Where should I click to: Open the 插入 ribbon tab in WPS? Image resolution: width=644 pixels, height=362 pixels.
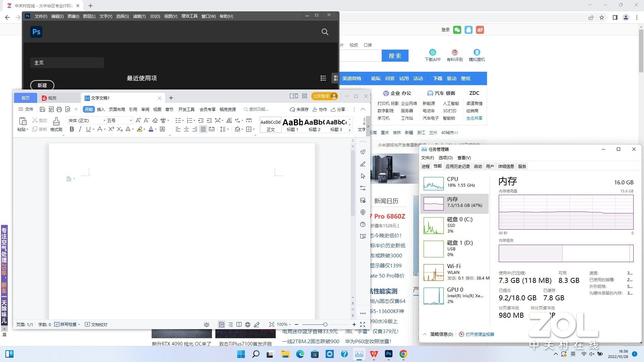(x=101, y=109)
